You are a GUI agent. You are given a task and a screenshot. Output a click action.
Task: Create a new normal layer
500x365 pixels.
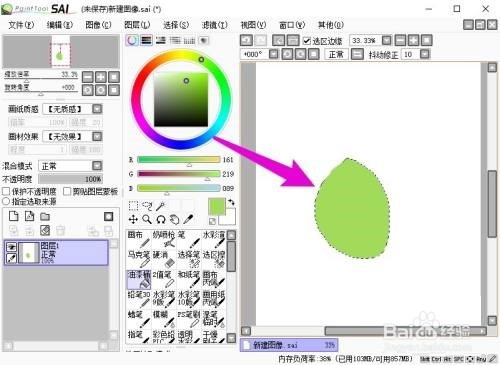tap(14, 216)
